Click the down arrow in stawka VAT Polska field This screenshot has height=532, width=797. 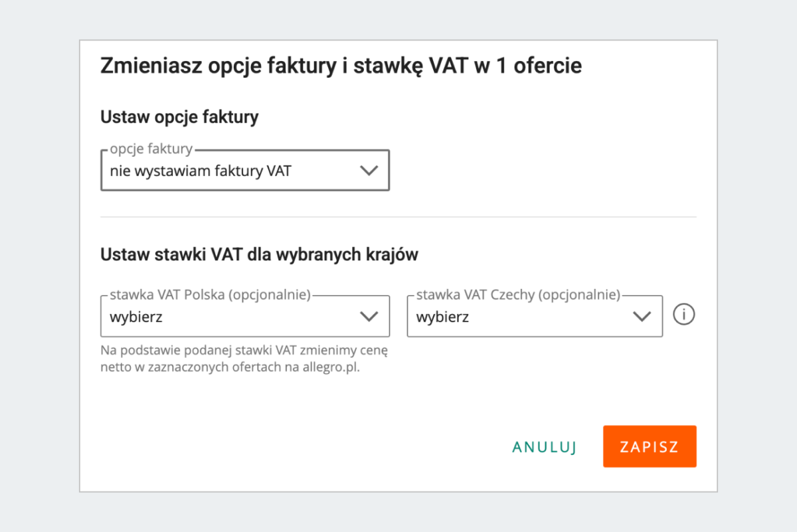click(x=370, y=316)
